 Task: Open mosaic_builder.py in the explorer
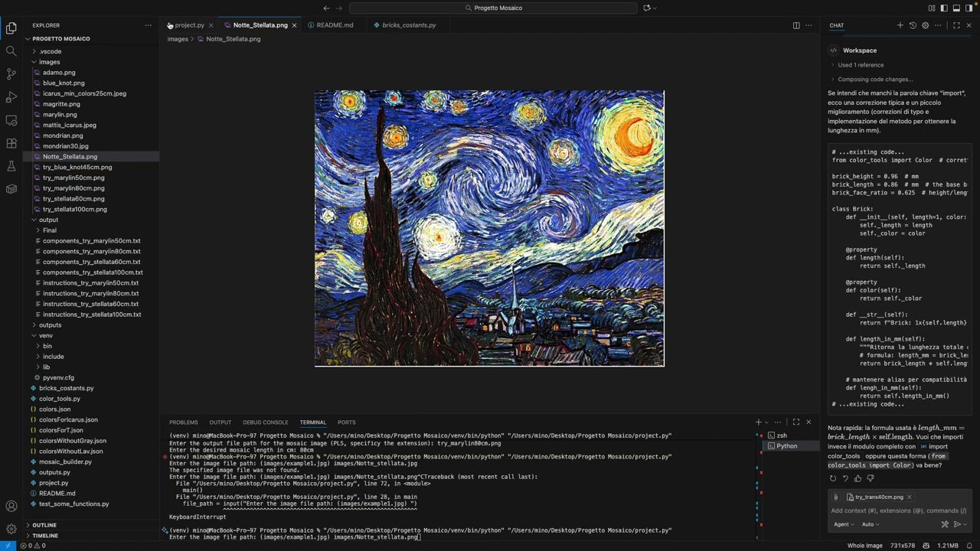click(x=65, y=462)
